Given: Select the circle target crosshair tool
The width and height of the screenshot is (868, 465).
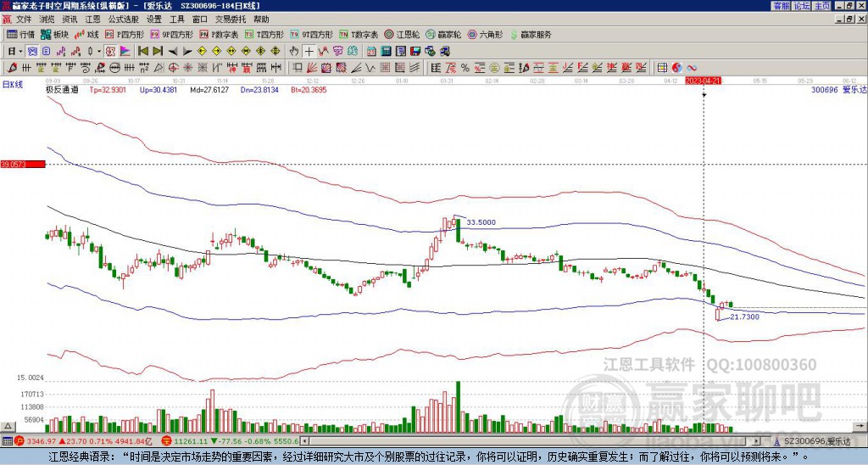Looking at the screenshot, I should [173, 68].
